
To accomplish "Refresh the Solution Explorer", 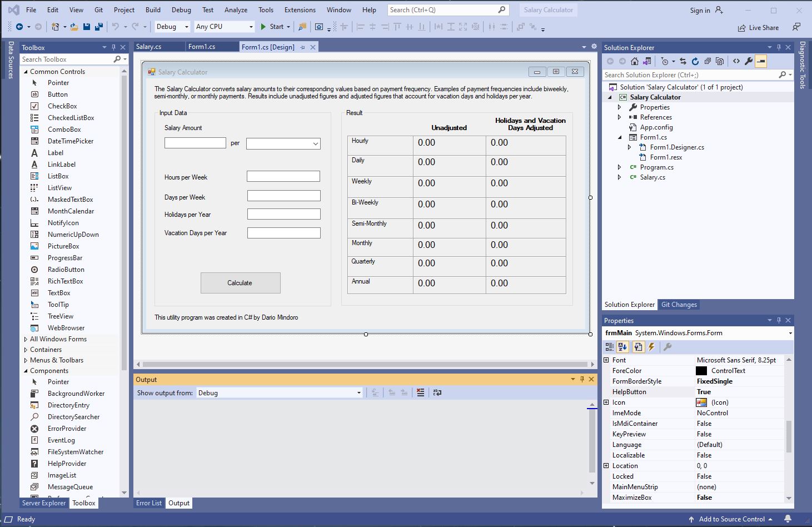I will tap(695, 61).
